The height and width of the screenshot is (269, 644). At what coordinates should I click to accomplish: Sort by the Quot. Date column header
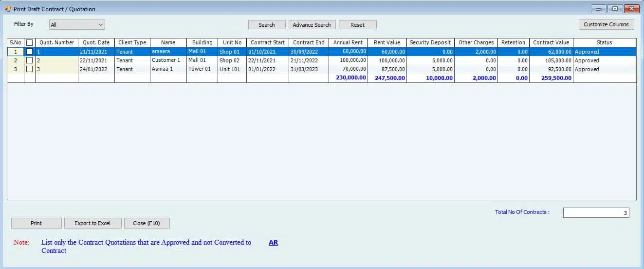tap(96, 42)
